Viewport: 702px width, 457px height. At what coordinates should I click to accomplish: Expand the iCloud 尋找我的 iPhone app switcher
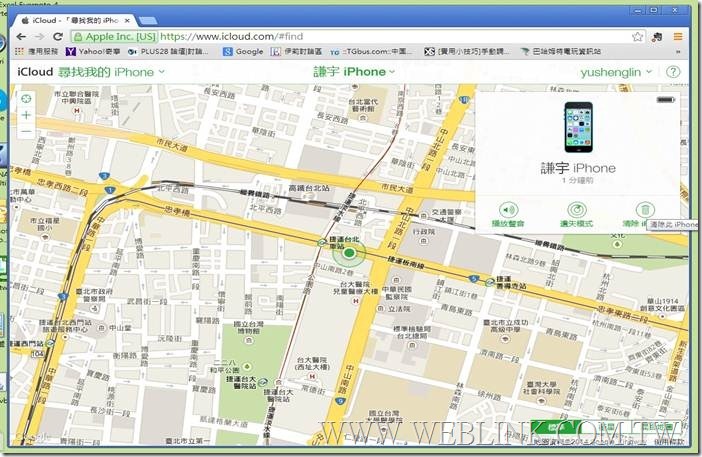point(89,72)
